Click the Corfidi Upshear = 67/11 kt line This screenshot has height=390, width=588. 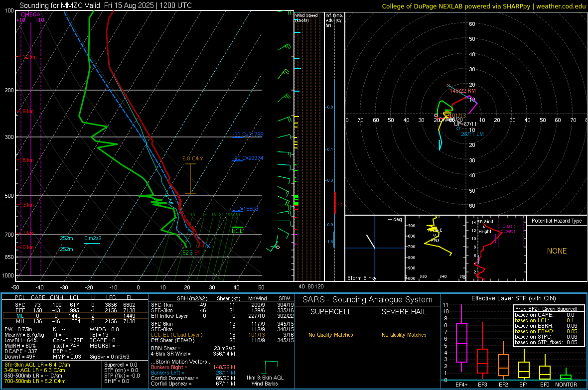point(193,384)
